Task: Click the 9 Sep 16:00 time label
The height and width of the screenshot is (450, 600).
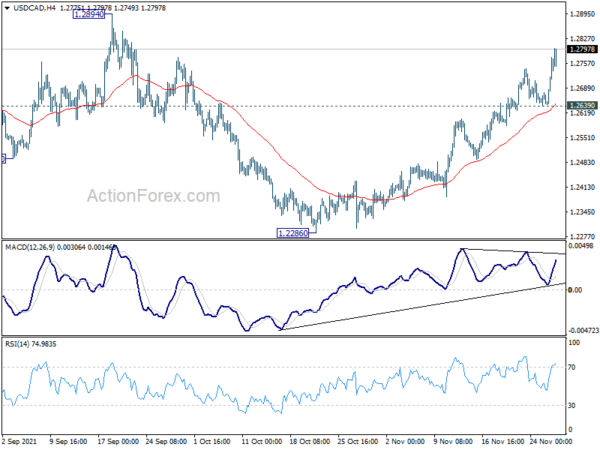Action: point(68,442)
